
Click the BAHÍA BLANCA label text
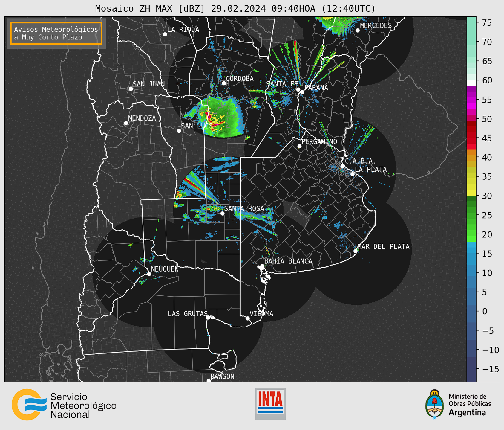click(x=288, y=261)
